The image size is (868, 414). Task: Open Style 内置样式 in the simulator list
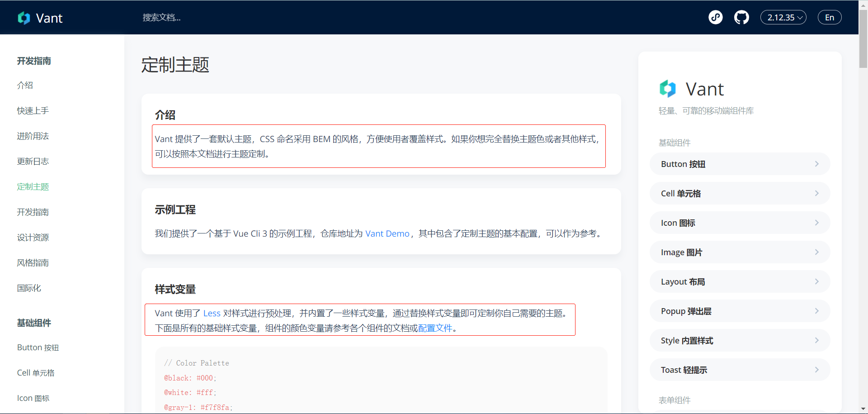click(740, 340)
